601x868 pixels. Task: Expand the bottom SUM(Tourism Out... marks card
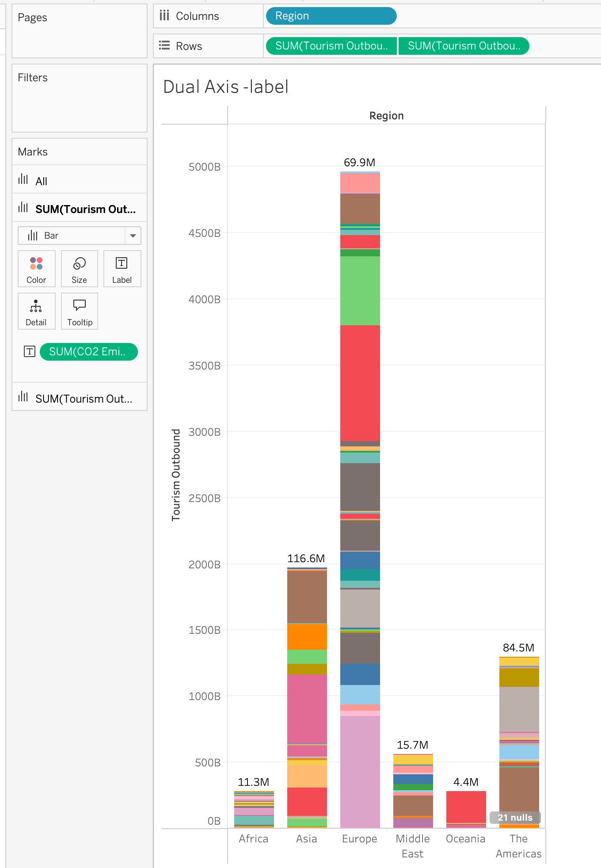coord(80,398)
